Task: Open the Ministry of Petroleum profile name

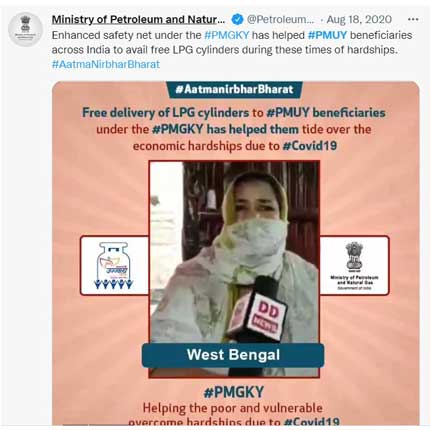Action: 138,19
